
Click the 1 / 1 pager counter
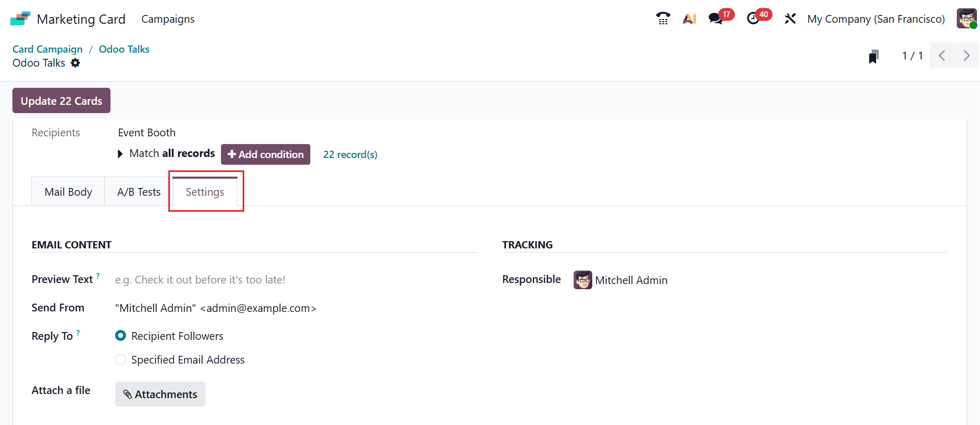(912, 56)
